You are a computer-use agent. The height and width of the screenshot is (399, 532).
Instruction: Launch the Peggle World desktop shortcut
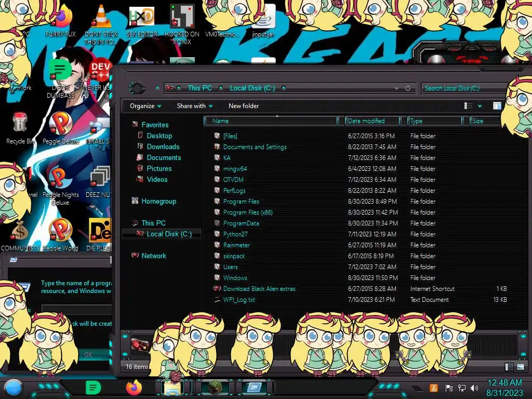[61, 235]
